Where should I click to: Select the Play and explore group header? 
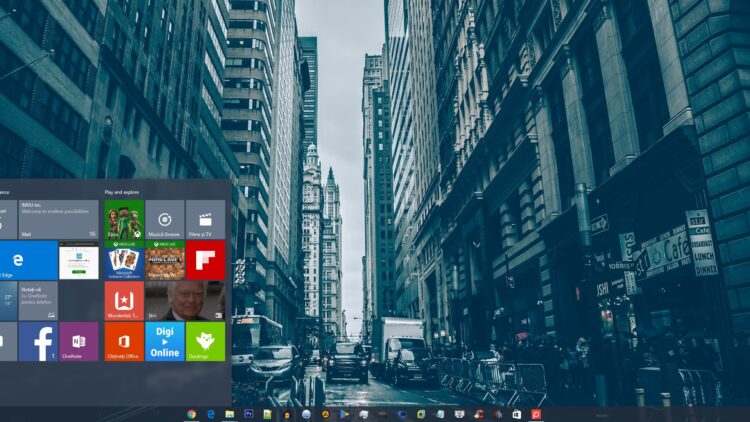(x=122, y=192)
